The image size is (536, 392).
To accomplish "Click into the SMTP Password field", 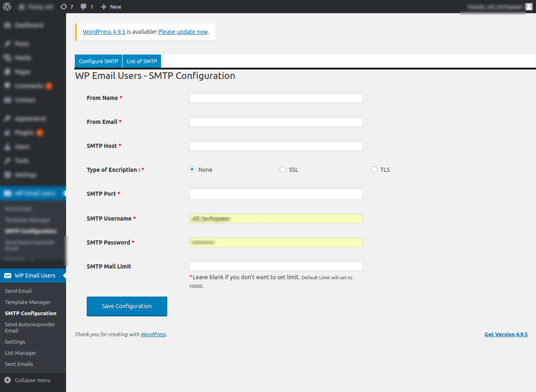I will 276,242.
